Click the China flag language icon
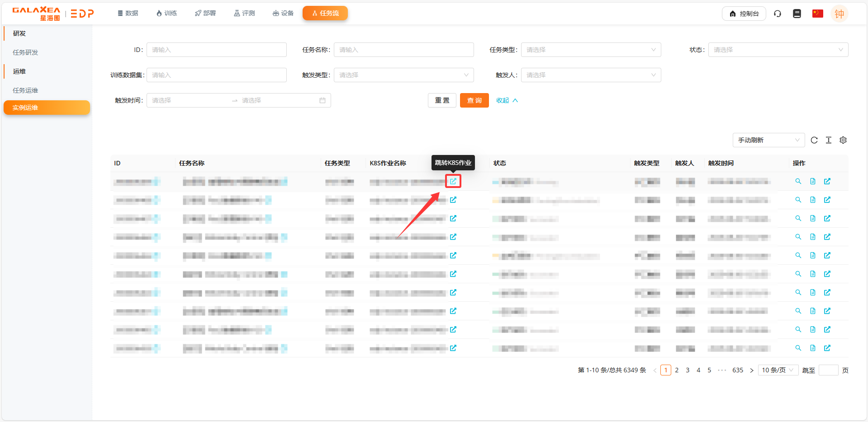868x422 pixels. click(x=817, y=14)
